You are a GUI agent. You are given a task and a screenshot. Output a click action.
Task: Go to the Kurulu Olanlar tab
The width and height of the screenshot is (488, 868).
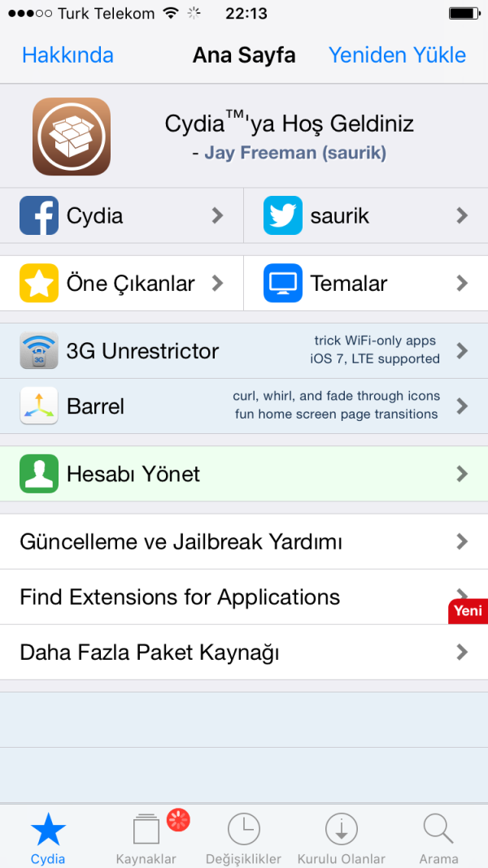click(x=342, y=837)
